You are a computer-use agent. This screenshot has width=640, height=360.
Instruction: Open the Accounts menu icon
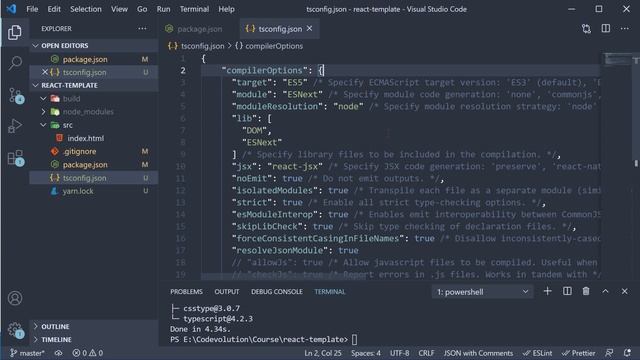[15, 298]
